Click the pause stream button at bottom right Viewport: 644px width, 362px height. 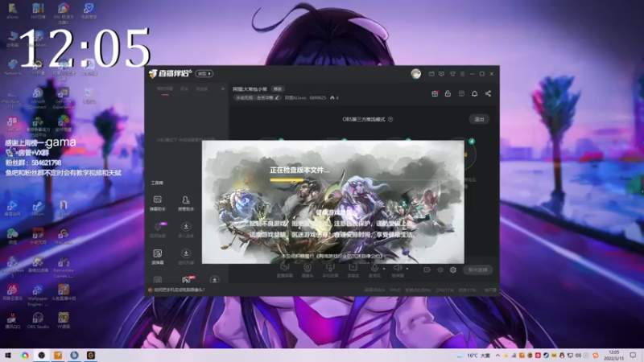coord(477,269)
